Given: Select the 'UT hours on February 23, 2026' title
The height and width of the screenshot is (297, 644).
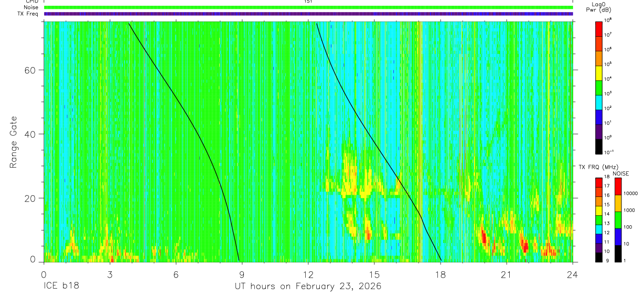Looking at the screenshot, I should [307, 287].
